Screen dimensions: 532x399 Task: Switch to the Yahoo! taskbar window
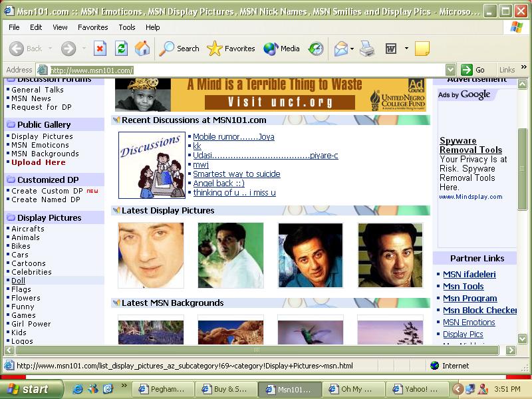417,389
